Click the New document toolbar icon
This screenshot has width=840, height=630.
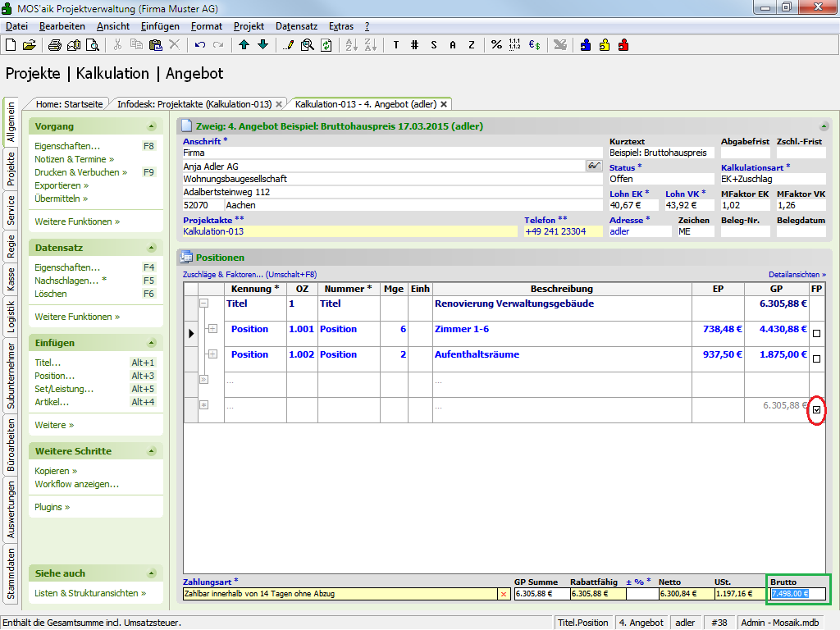pyautogui.click(x=10, y=45)
